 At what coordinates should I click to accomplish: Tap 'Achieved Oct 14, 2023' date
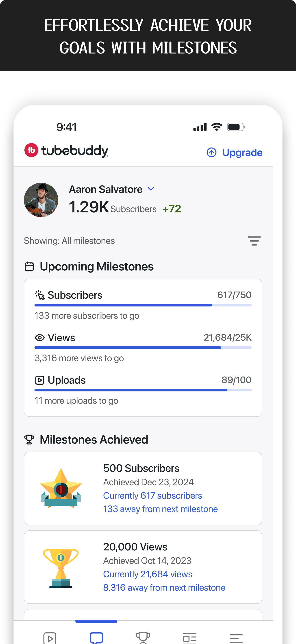(x=147, y=560)
